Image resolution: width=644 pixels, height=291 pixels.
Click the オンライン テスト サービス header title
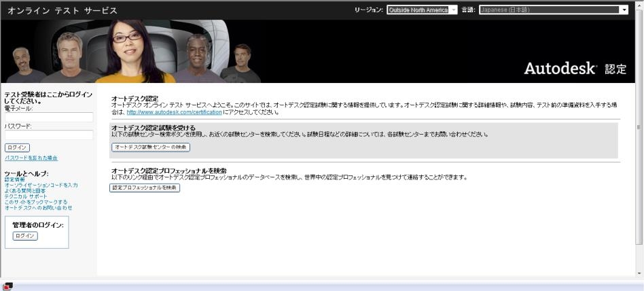(x=62, y=11)
